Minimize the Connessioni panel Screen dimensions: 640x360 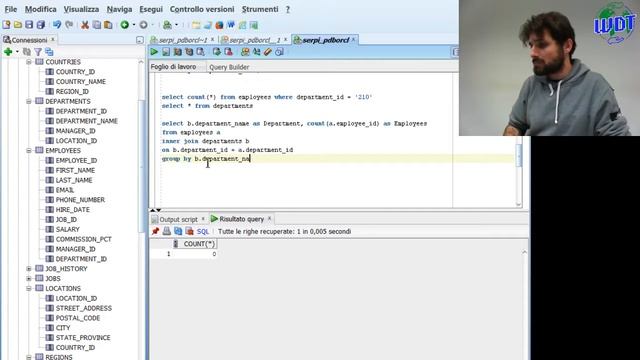coord(140,40)
